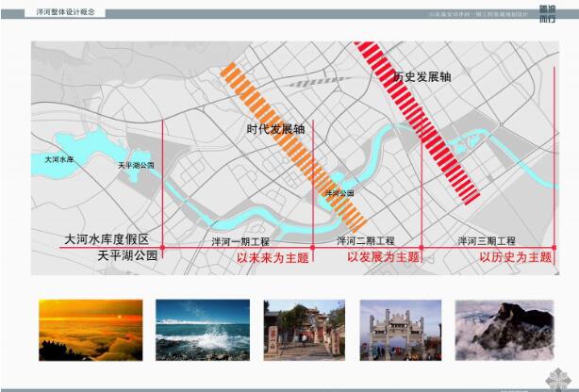The height and width of the screenshot is (392, 579).
Task: Click the 时代发展轴 label
Action: [276, 129]
